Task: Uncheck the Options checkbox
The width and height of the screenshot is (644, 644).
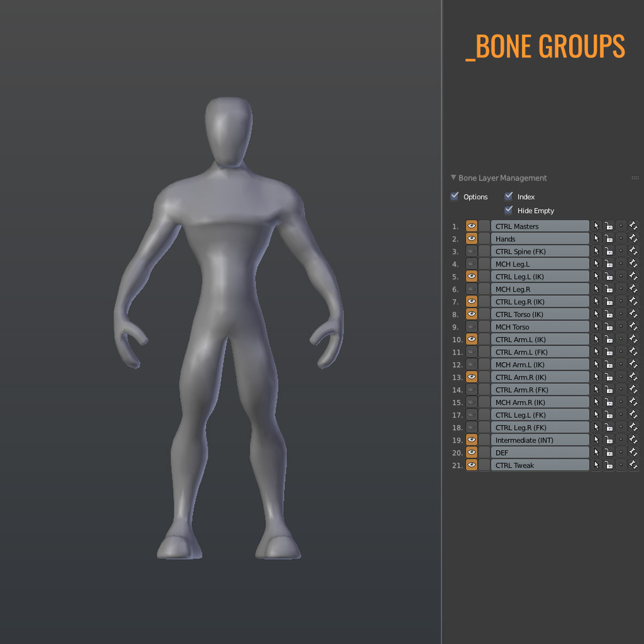Action: [454, 196]
